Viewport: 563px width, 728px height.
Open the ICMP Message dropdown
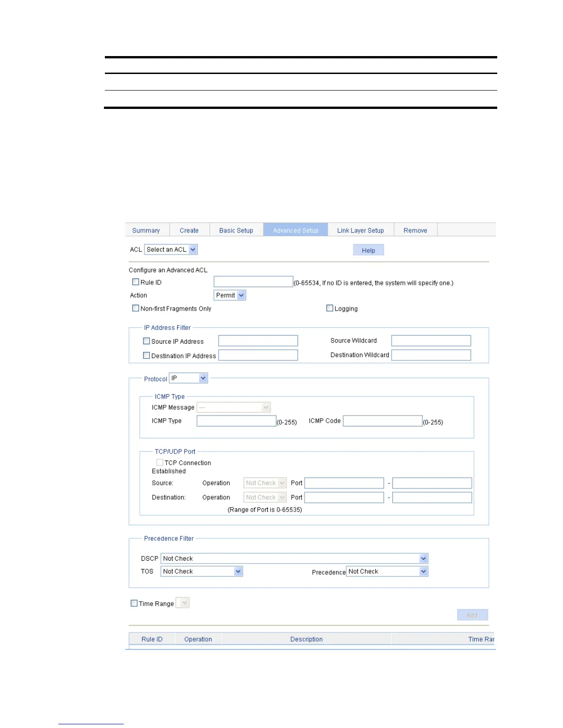tap(234, 407)
